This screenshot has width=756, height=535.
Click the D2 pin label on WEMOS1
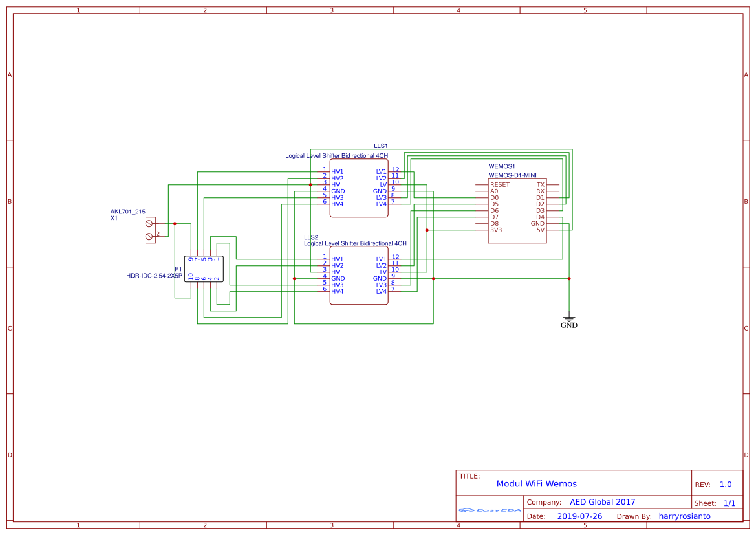[x=541, y=204]
